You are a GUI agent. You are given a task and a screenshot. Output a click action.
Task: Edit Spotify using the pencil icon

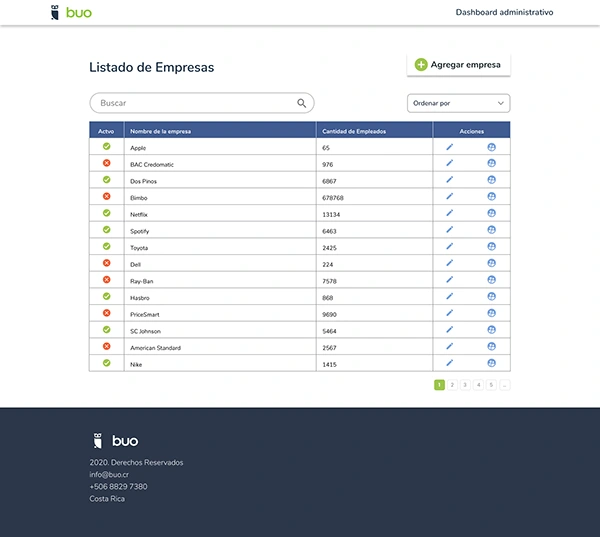point(450,230)
